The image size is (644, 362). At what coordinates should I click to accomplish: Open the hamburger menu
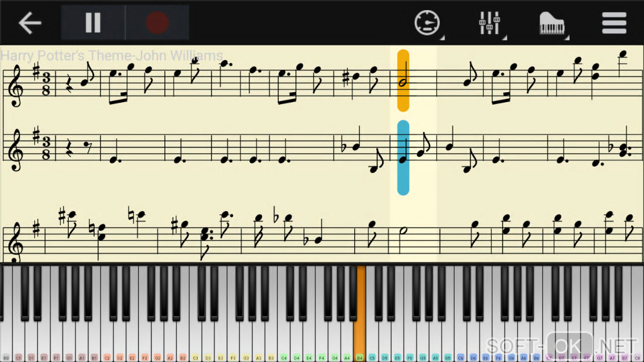614,23
